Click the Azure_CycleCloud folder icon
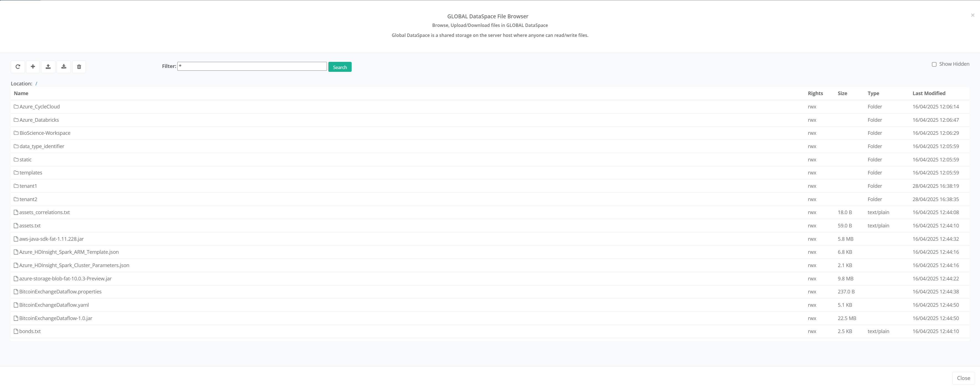980x388 pixels. [16, 106]
